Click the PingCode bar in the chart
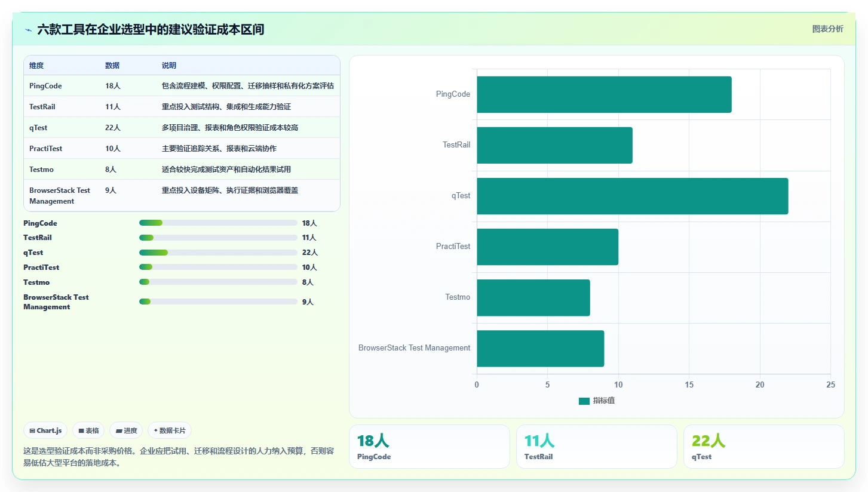Screen dimensions: 868x492 coord(604,94)
